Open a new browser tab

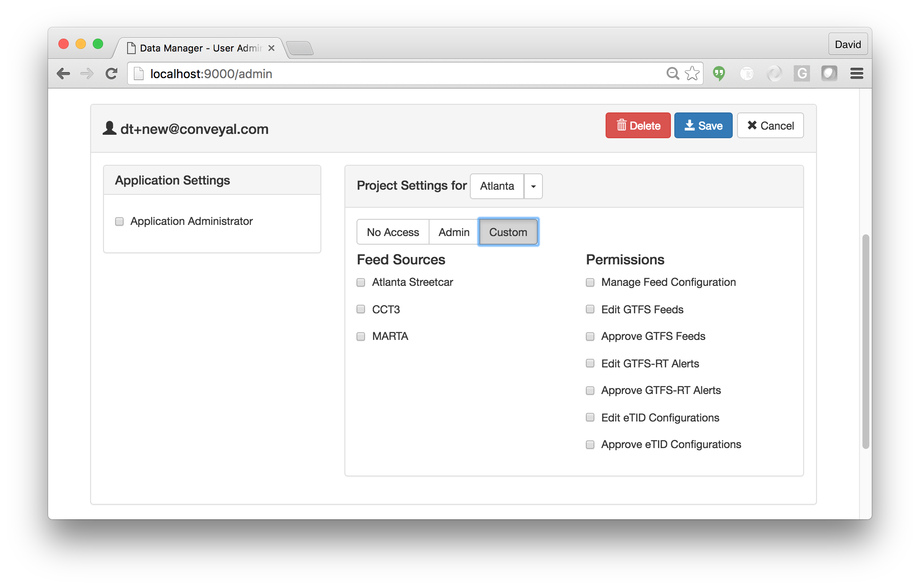point(300,48)
